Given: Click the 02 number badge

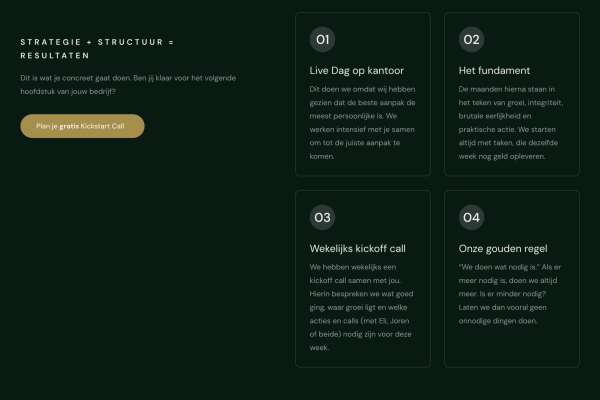Looking at the screenshot, I should coord(471,40).
